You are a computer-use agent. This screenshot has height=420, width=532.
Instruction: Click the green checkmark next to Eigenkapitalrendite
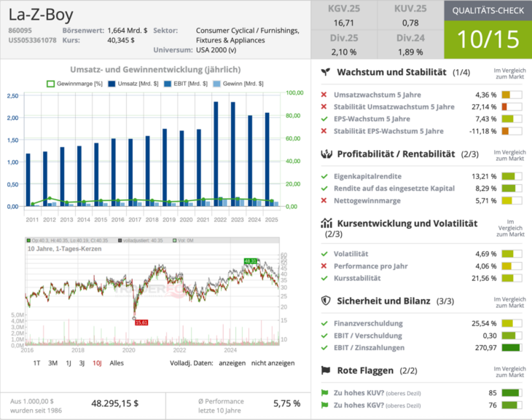pyautogui.click(x=324, y=176)
